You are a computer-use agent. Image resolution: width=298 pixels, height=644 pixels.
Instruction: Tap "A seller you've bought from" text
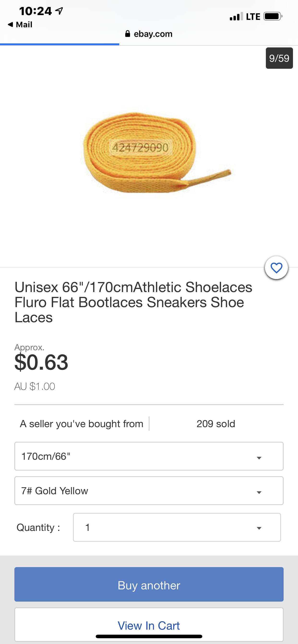(x=81, y=424)
